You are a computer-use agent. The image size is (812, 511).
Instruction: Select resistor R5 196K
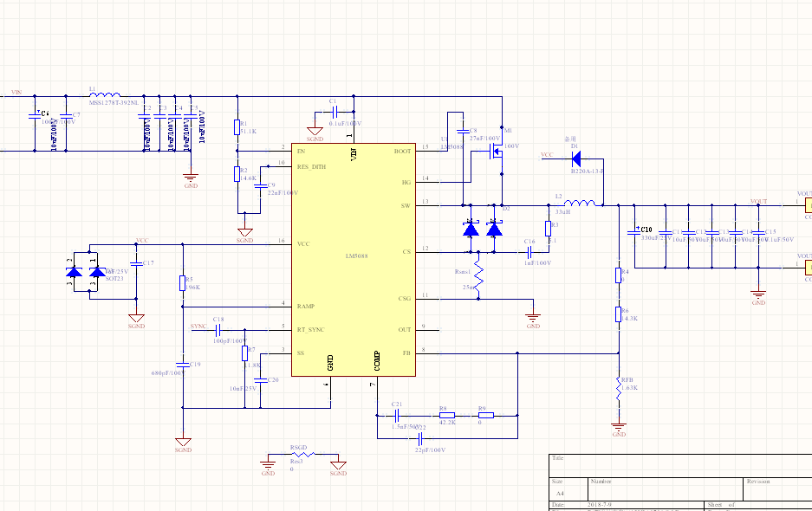[183, 283]
